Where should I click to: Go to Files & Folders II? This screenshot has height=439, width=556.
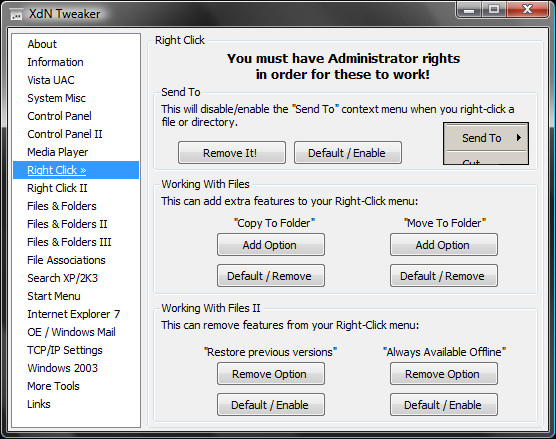[67, 224]
